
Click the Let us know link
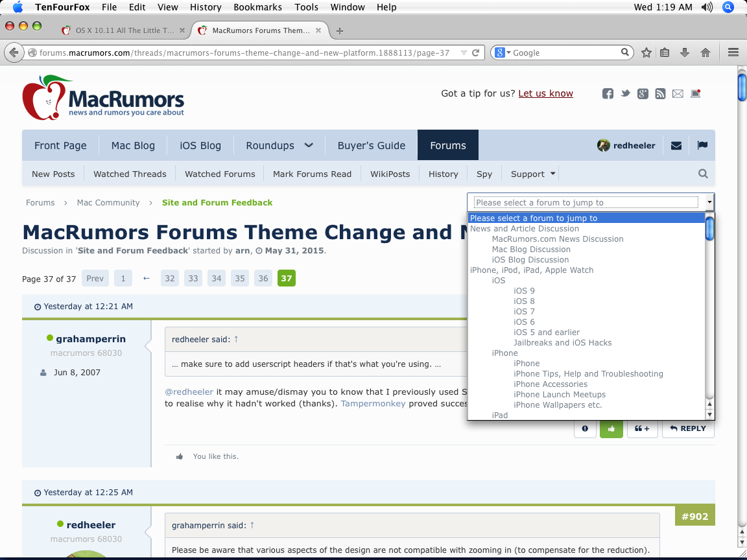pyautogui.click(x=545, y=93)
